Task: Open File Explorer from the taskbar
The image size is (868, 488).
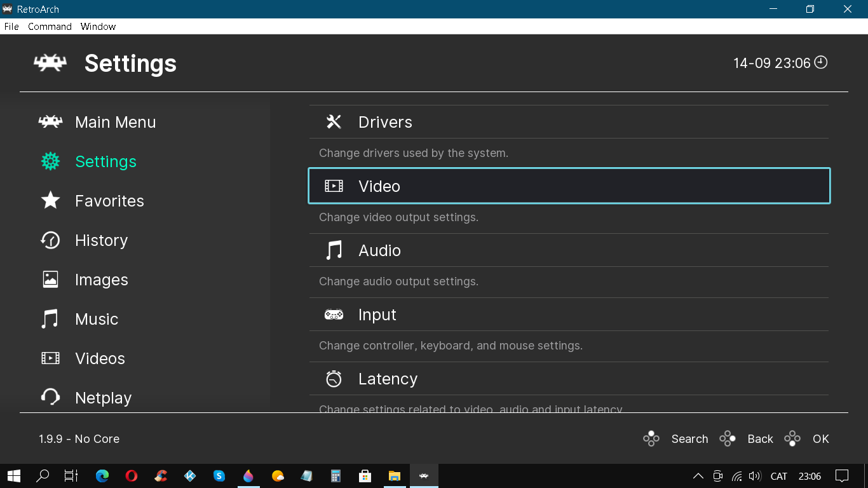Action: tap(395, 475)
